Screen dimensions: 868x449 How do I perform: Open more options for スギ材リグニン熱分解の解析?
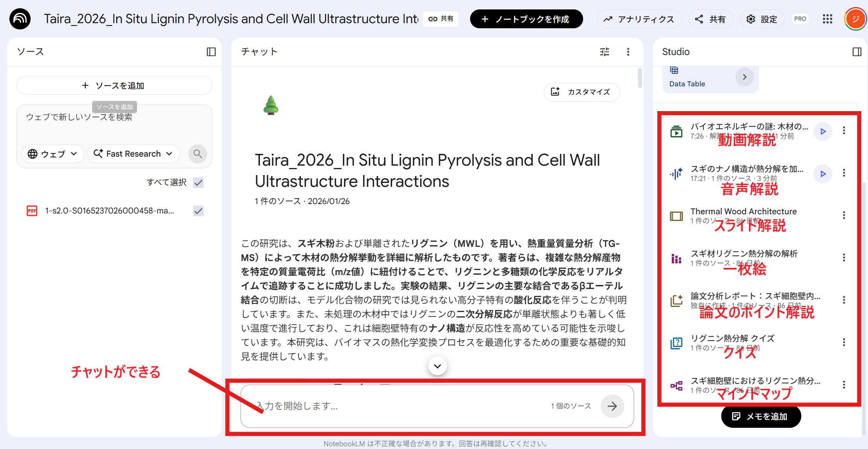[844, 257]
